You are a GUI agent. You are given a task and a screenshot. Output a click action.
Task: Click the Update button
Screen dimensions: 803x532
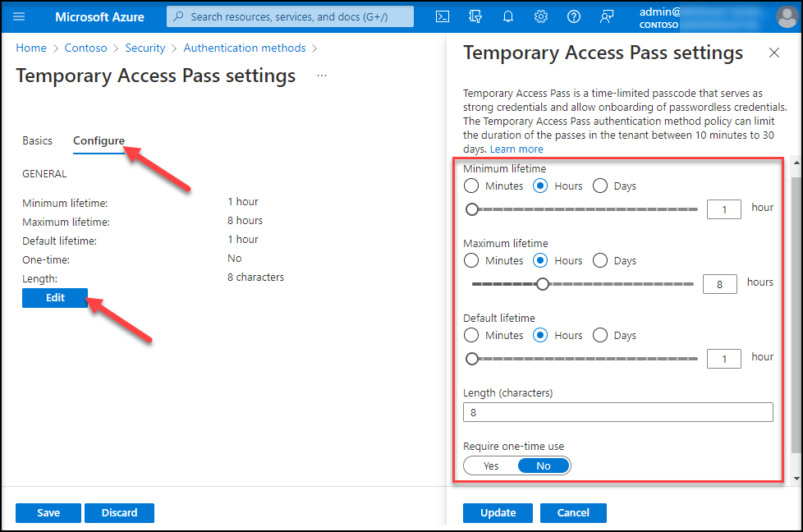tap(498, 512)
